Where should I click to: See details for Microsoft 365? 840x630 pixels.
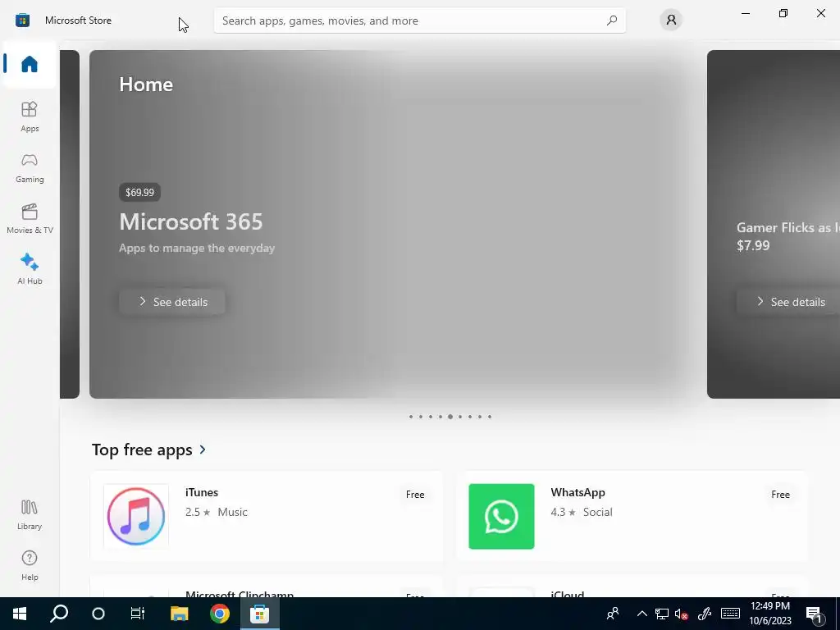172,302
